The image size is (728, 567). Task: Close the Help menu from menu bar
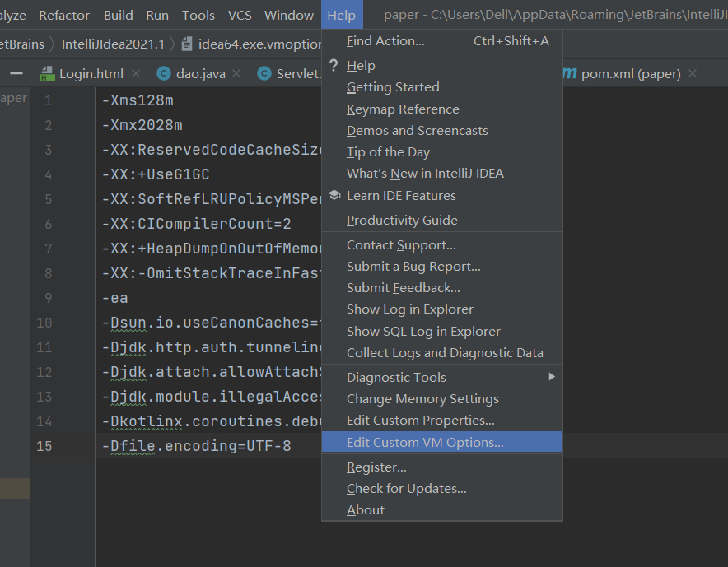coord(342,15)
